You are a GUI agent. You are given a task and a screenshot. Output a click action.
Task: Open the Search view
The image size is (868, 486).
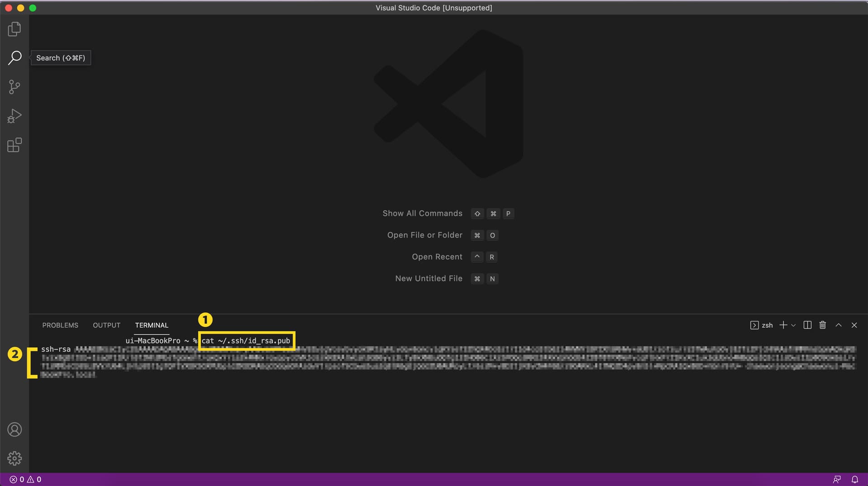pos(14,58)
